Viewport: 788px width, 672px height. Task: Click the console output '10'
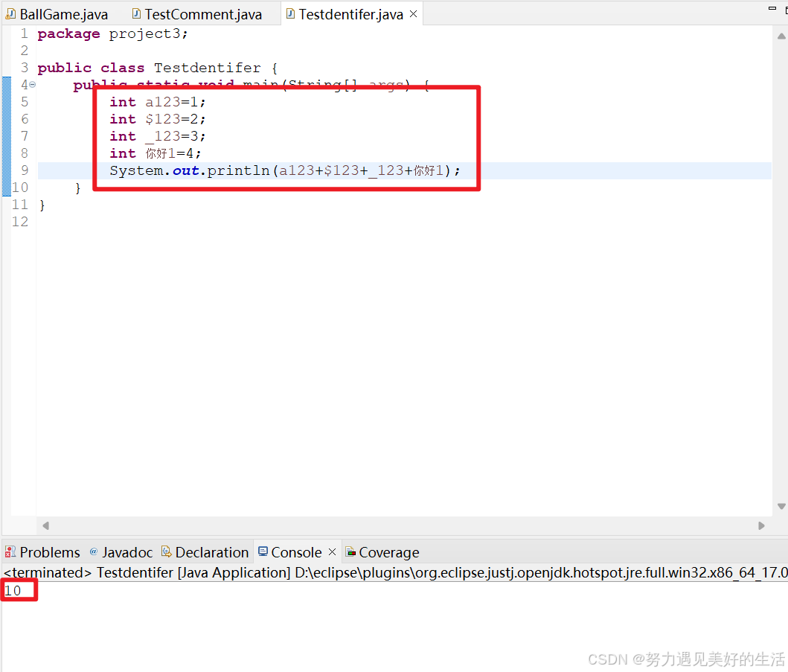click(13, 591)
